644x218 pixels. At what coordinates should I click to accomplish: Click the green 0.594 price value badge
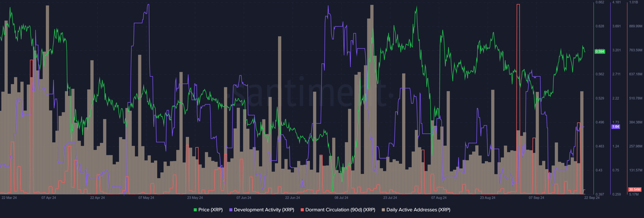600,51
